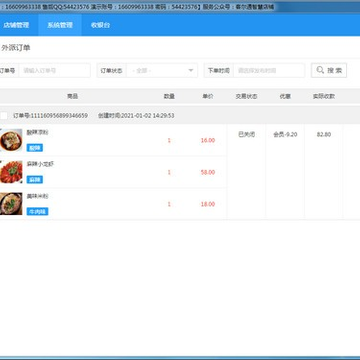Click the discount value 会员-9.20
The image size is (360, 360).
click(285, 135)
